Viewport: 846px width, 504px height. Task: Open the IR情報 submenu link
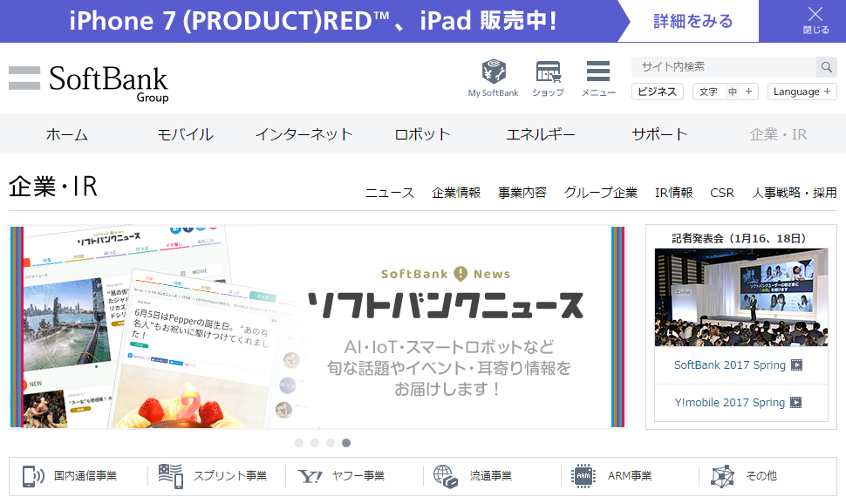coord(673,193)
